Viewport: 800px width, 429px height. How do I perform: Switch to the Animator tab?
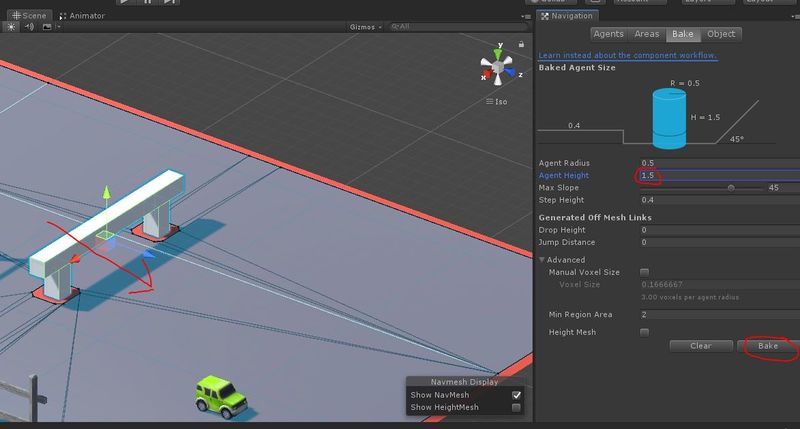point(82,16)
